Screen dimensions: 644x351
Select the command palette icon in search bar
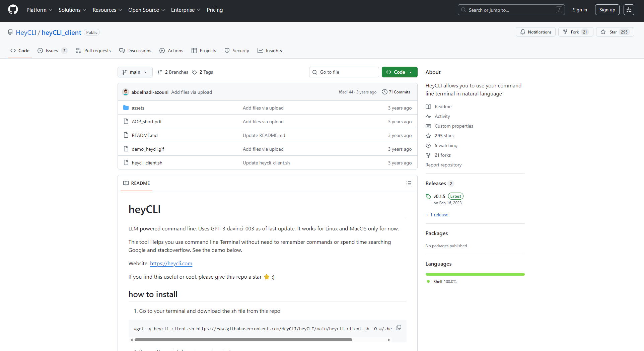point(559,10)
